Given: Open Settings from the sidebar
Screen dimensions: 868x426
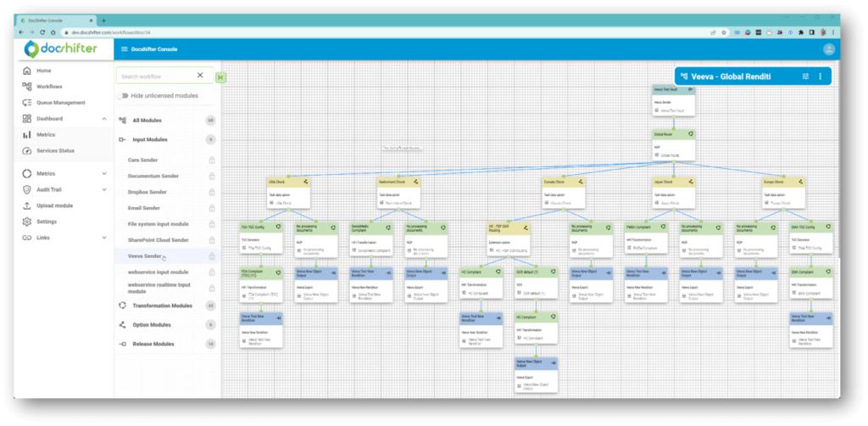Looking at the screenshot, I should pos(47,221).
